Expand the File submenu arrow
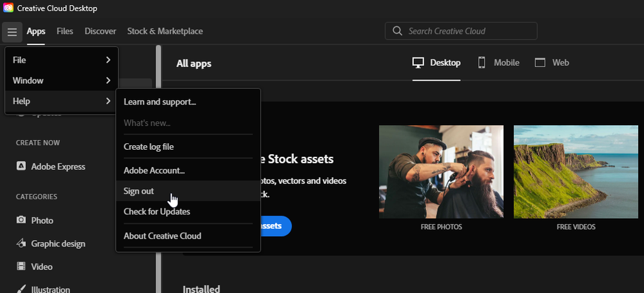Image resolution: width=644 pixels, height=293 pixels. point(108,60)
